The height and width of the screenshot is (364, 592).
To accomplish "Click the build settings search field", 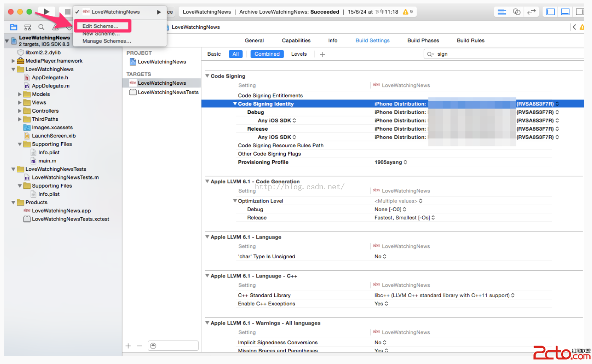I will click(505, 54).
